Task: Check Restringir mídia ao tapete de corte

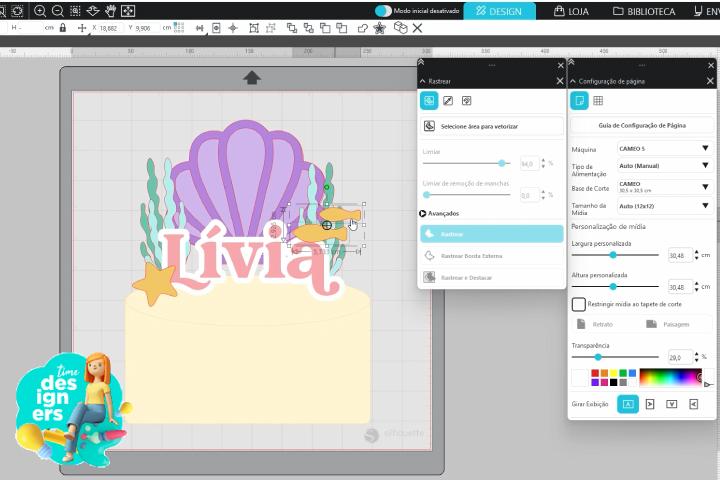Action: pos(578,304)
